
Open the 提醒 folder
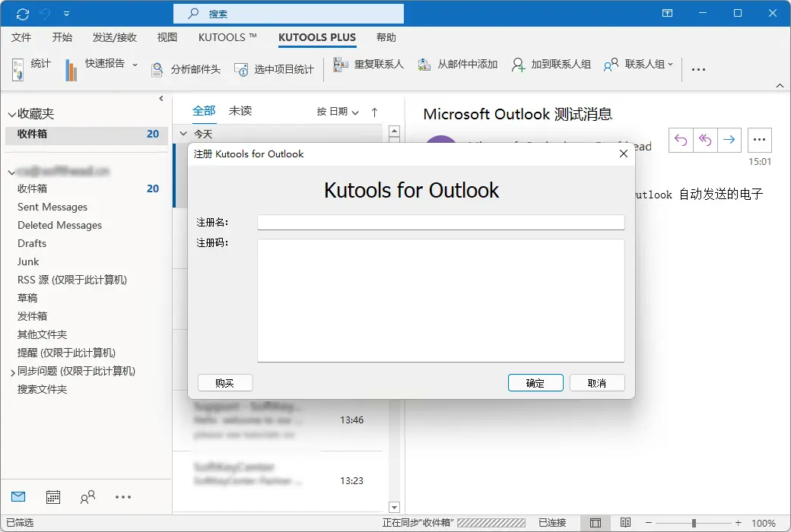click(67, 353)
